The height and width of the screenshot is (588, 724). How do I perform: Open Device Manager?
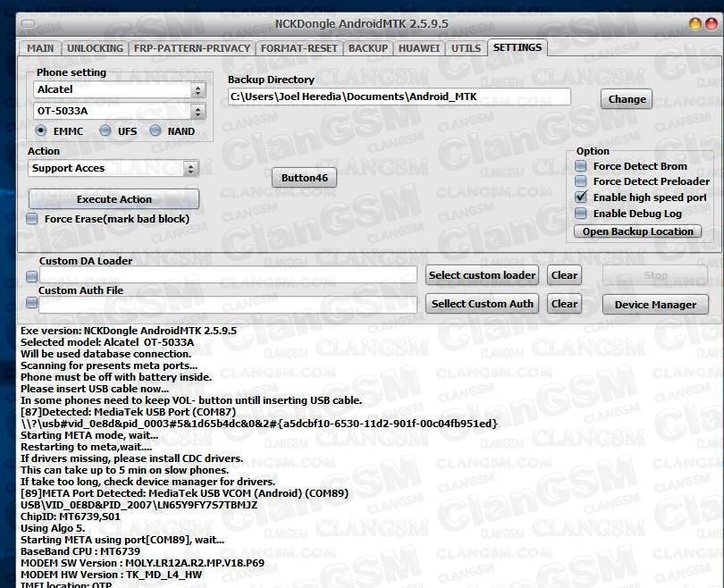(x=655, y=305)
